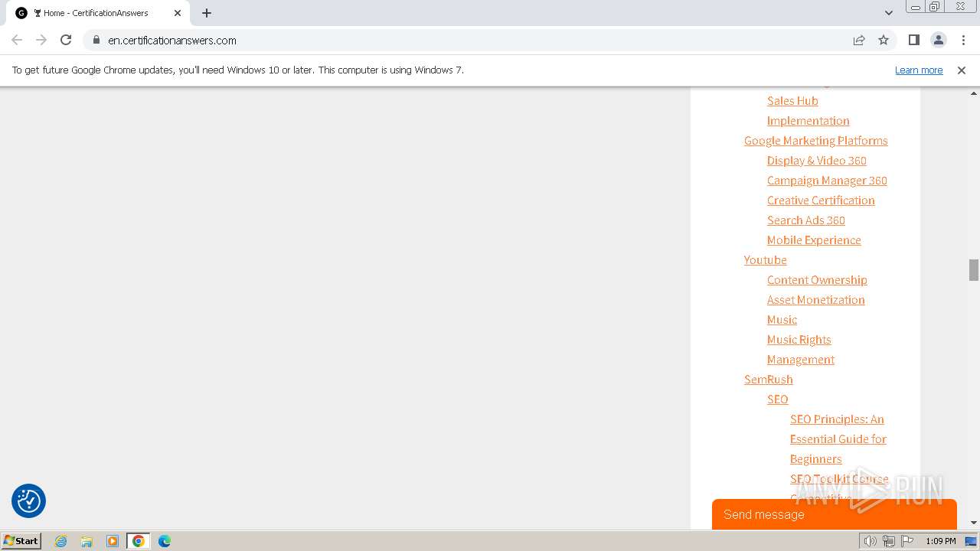Open the Search Ads 360 link
Screen dimensions: 980x551
[x=805, y=220]
